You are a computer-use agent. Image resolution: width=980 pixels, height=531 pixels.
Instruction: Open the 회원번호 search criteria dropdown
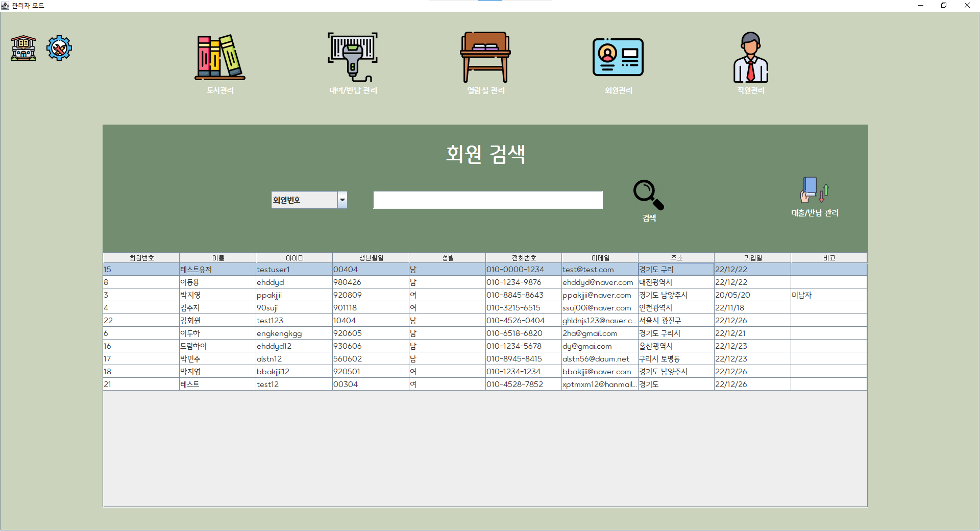342,200
